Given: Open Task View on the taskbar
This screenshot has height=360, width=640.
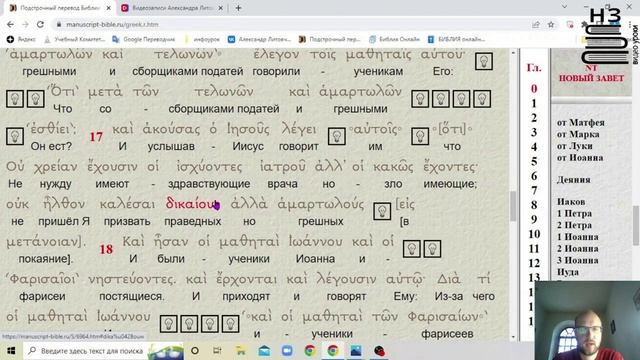Looking at the screenshot, I should pos(217,351).
